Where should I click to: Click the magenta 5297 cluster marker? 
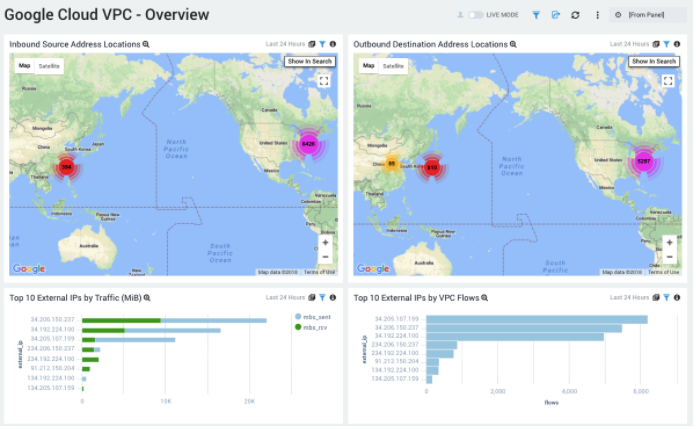[644, 161]
